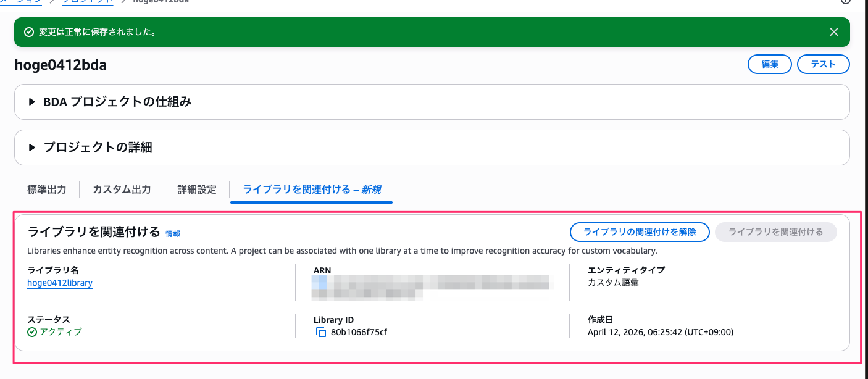Select the 詳細設定 tab
This screenshot has width=868, height=379.
[x=197, y=190]
